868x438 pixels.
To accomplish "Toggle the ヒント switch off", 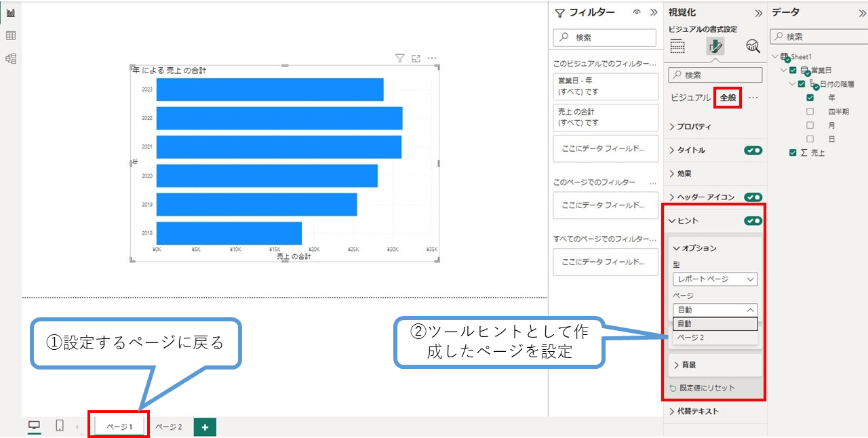I will (753, 221).
